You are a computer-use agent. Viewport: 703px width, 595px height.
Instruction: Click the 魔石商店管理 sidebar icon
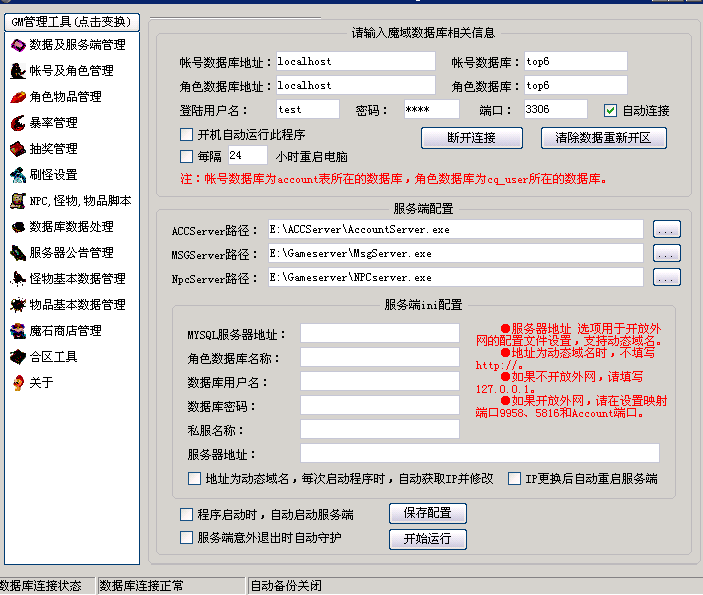tap(18, 331)
